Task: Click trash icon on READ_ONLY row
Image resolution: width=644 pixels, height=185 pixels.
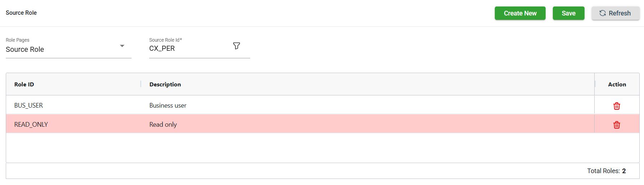Action: coord(617,125)
